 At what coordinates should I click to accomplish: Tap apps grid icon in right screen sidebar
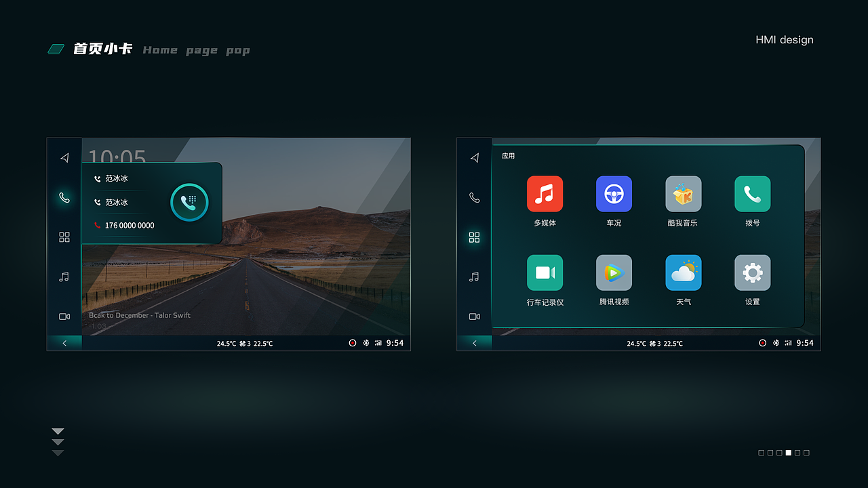(x=475, y=237)
